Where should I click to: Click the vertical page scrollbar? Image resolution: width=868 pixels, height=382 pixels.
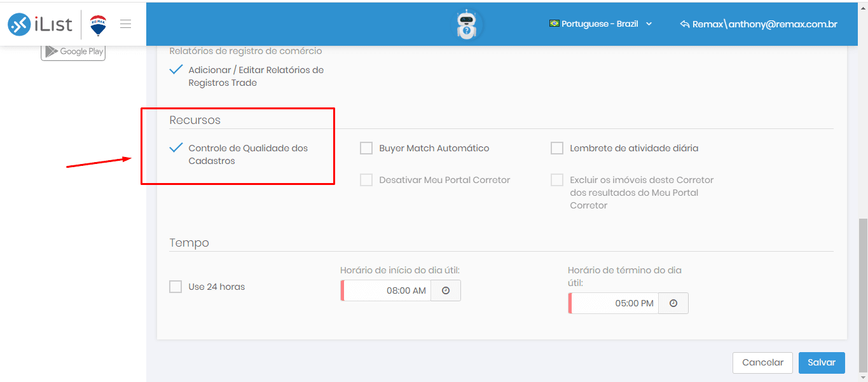863,296
